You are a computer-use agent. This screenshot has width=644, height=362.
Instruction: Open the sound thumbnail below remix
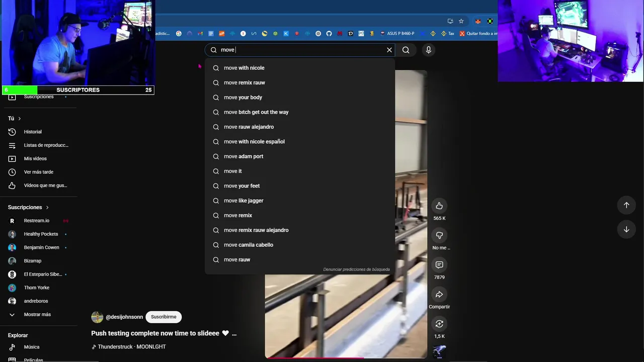tap(439, 352)
